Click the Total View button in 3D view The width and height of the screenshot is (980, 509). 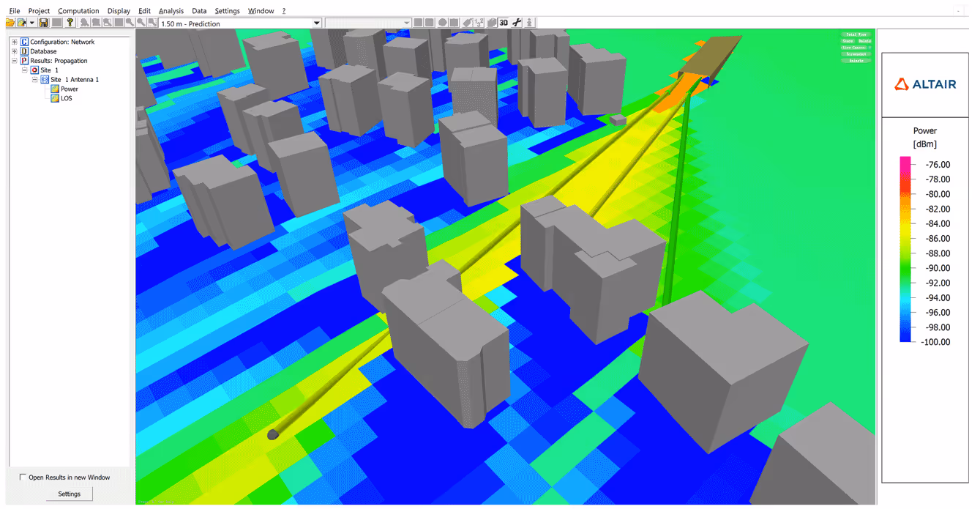tap(856, 34)
